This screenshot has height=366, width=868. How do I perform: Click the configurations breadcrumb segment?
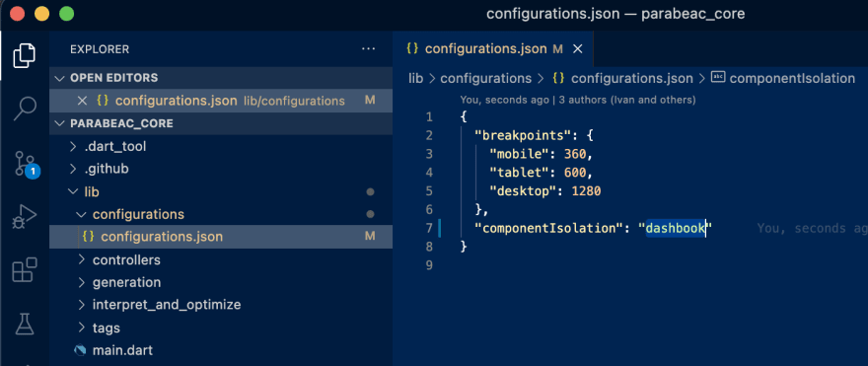click(485, 79)
